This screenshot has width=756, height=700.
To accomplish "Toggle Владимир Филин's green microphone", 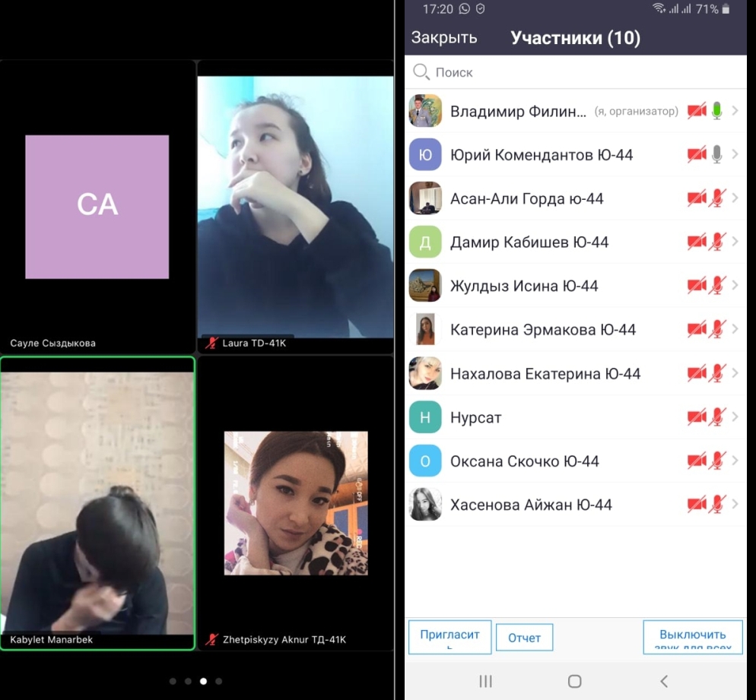I will click(716, 111).
